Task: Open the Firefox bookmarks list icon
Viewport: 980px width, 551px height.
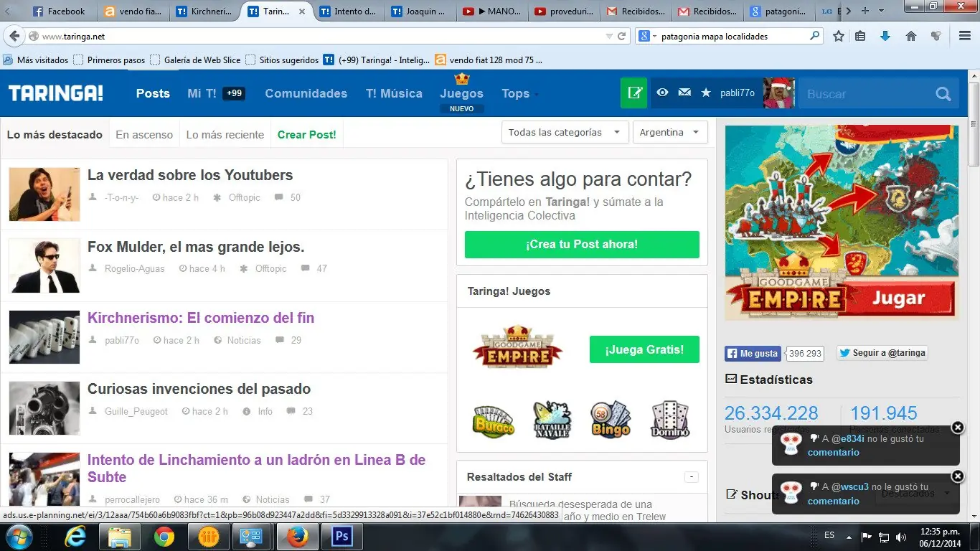Action: tap(861, 36)
